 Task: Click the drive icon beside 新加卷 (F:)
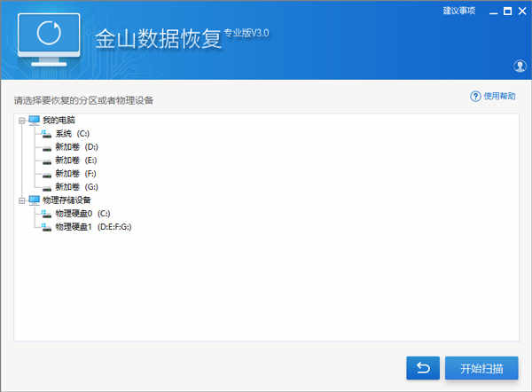[47, 175]
